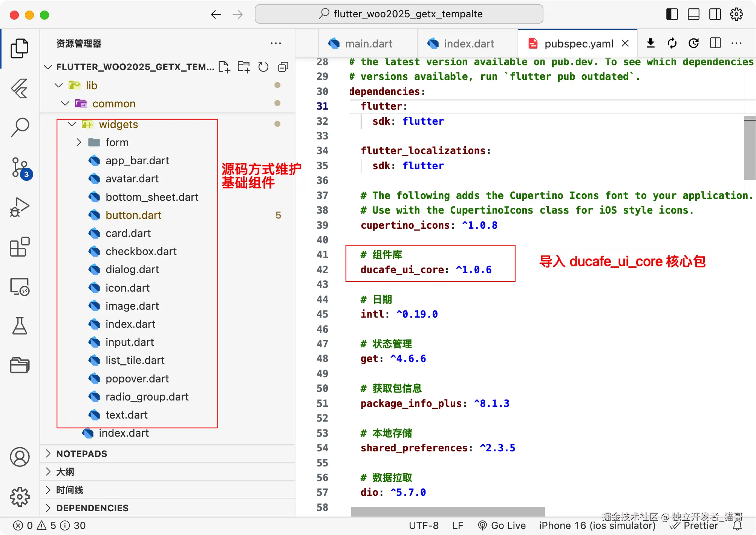The image size is (756, 535).
Task: Open button.dart in the file tree
Action: [x=133, y=215]
